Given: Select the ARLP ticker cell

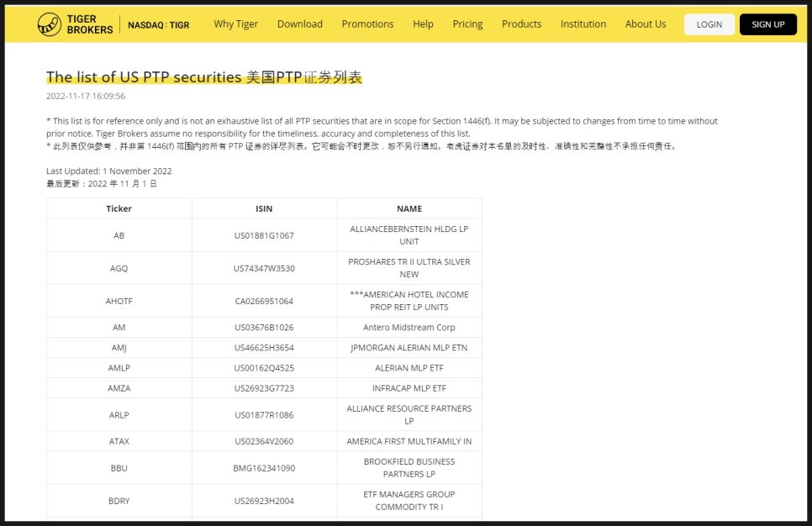Looking at the screenshot, I should pos(119,415).
